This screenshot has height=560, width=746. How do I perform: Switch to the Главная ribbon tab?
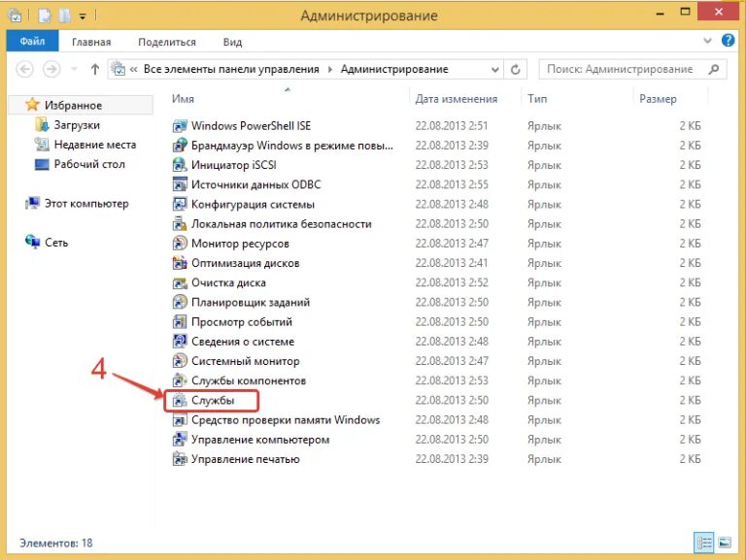[91, 42]
